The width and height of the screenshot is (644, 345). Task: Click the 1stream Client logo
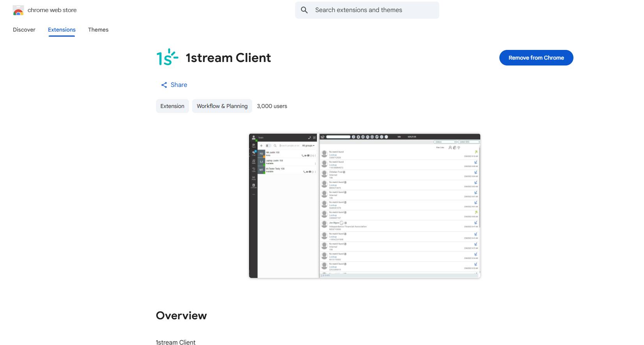pos(167,57)
